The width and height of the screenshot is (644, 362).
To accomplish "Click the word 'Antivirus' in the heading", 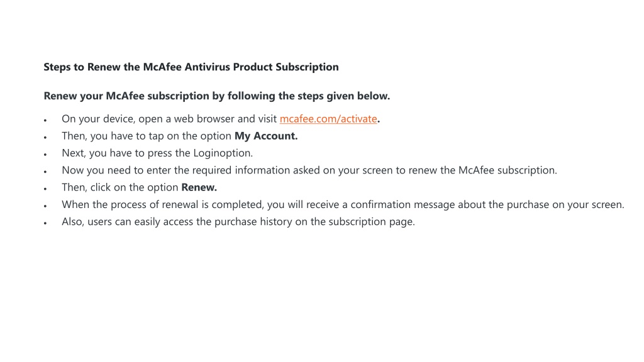I will (208, 67).
